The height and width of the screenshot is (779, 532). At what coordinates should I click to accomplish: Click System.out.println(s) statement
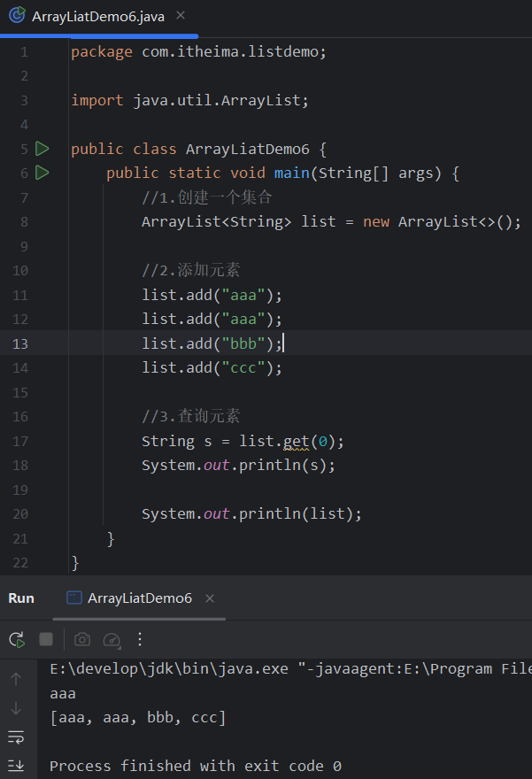pyautogui.click(x=238, y=466)
